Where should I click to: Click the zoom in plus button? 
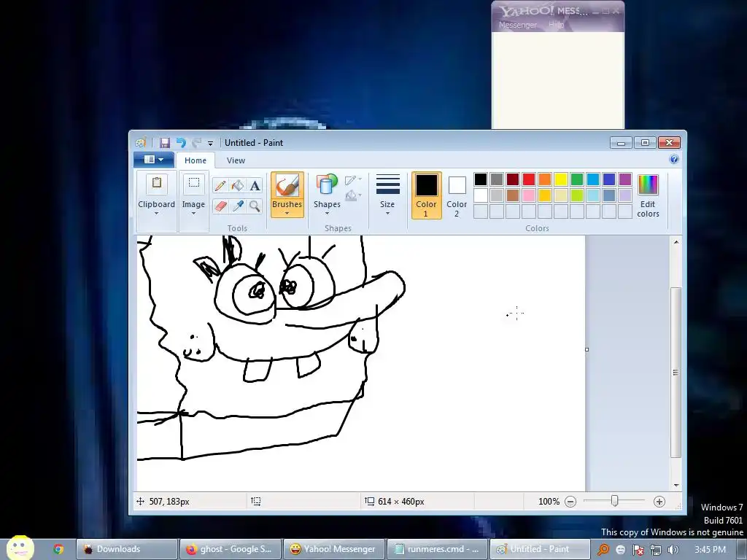click(659, 502)
